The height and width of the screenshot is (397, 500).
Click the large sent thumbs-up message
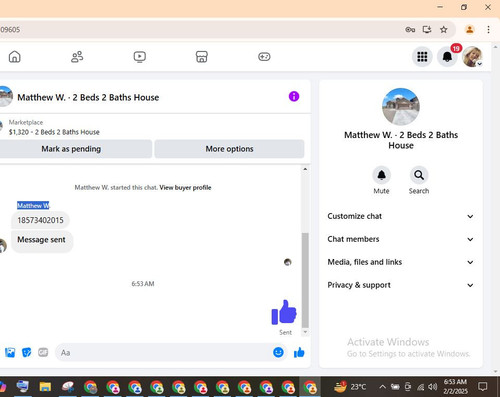pos(284,312)
